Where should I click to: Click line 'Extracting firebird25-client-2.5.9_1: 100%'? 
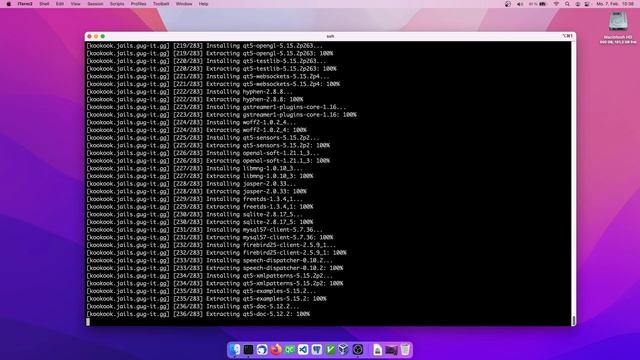[276, 253]
